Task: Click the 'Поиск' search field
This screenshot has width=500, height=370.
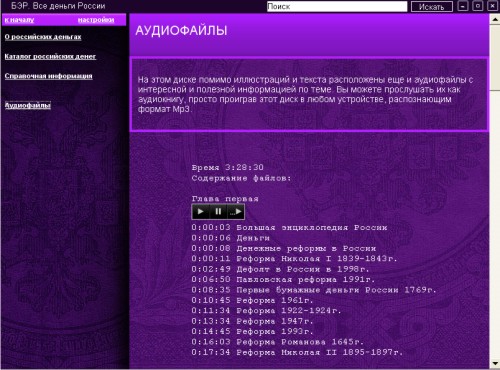Action: pyautogui.click(x=337, y=6)
